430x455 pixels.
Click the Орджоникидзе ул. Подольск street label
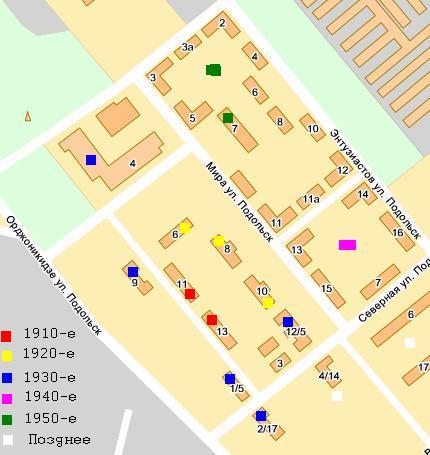(x=53, y=275)
